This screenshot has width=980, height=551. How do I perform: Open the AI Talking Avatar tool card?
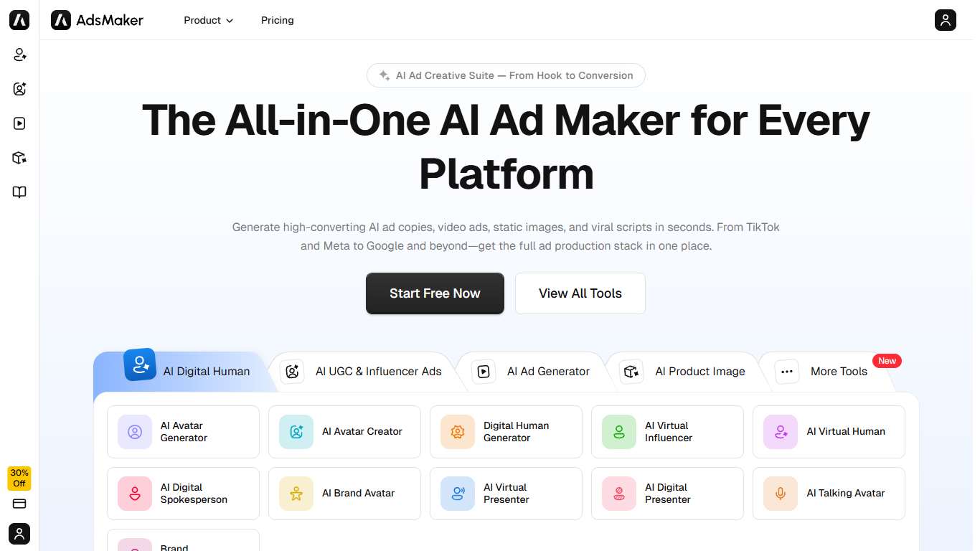pyautogui.click(x=829, y=493)
